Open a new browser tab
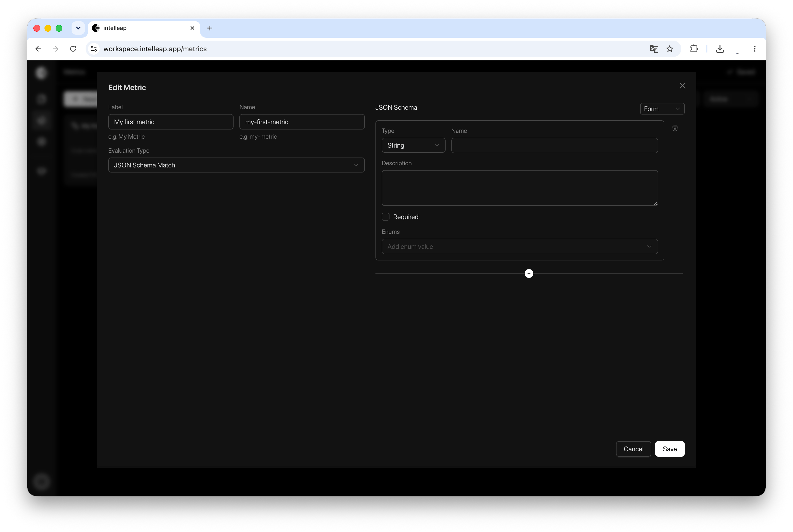The width and height of the screenshot is (793, 532). coord(210,28)
